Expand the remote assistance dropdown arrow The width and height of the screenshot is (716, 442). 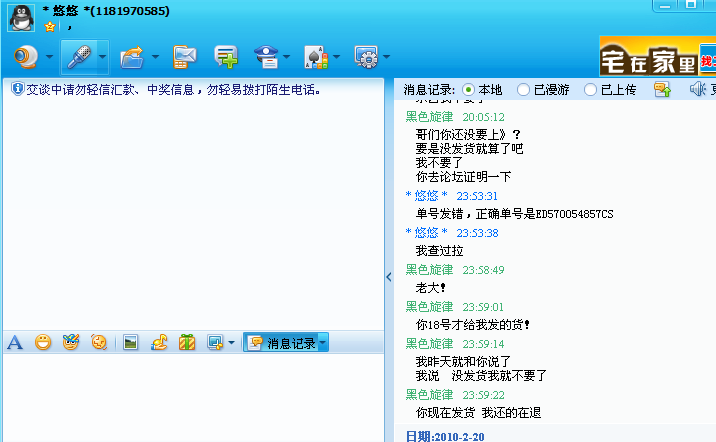[286, 57]
